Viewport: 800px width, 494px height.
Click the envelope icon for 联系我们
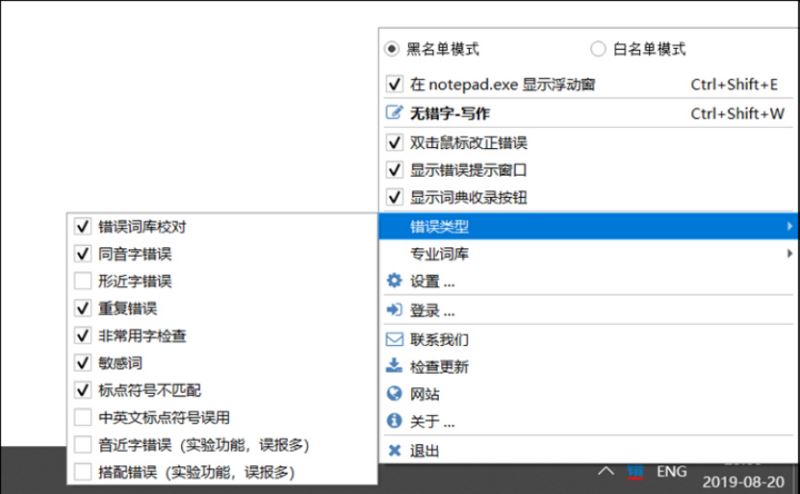[394, 339]
